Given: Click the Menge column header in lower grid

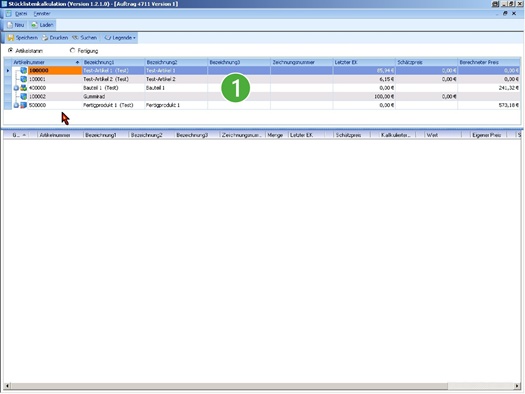Looking at the screenshot, I should pyautogui.click(x=276, y=135).
